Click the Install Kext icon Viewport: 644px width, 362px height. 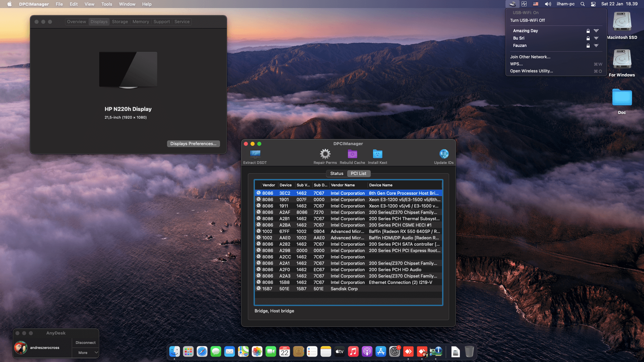click(x=377, y=154)
